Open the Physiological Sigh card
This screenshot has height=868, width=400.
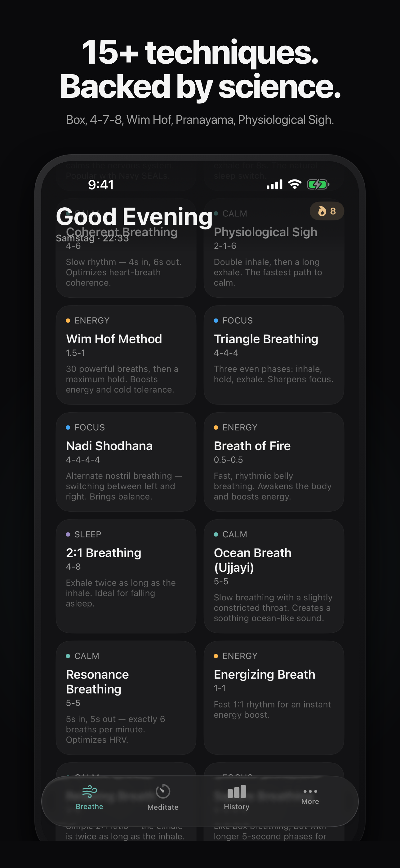tap(274, 248)
